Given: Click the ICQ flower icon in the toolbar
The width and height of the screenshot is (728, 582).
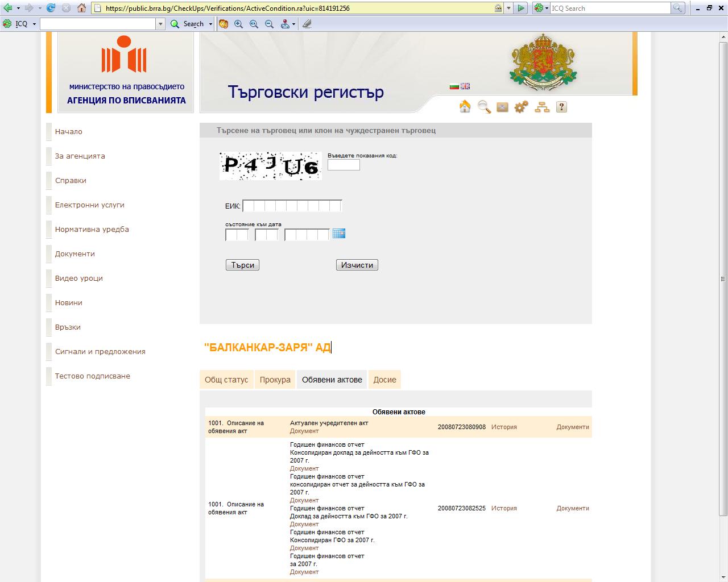Looking at the screenshot, I should coord(7,24).
